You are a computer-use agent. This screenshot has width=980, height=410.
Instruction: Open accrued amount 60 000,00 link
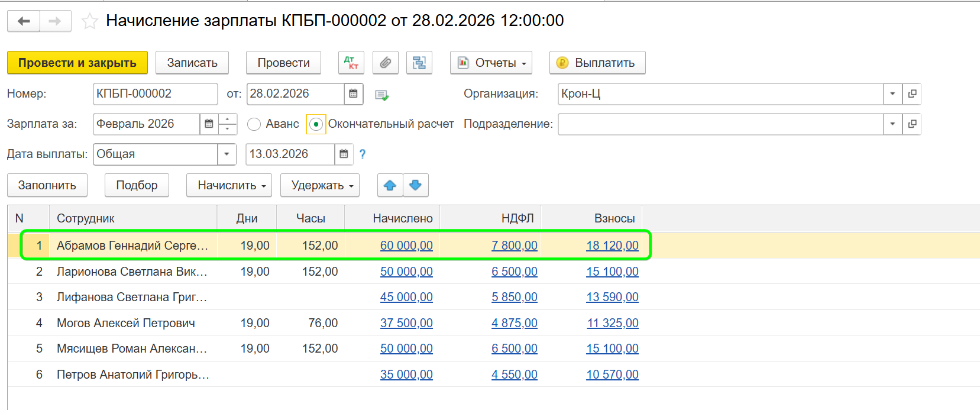[406, 246]
